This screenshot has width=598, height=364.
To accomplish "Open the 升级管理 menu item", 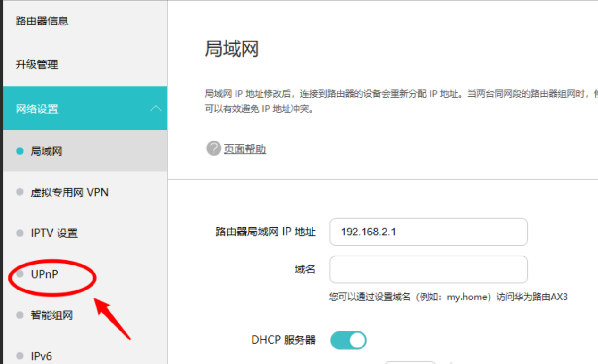I will [x=37, y=65].
